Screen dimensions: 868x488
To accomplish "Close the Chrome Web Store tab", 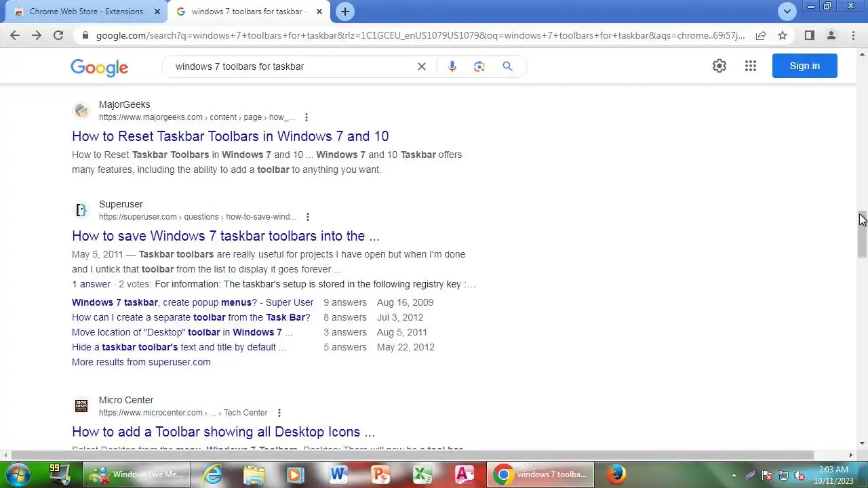I will click(157, 12).
